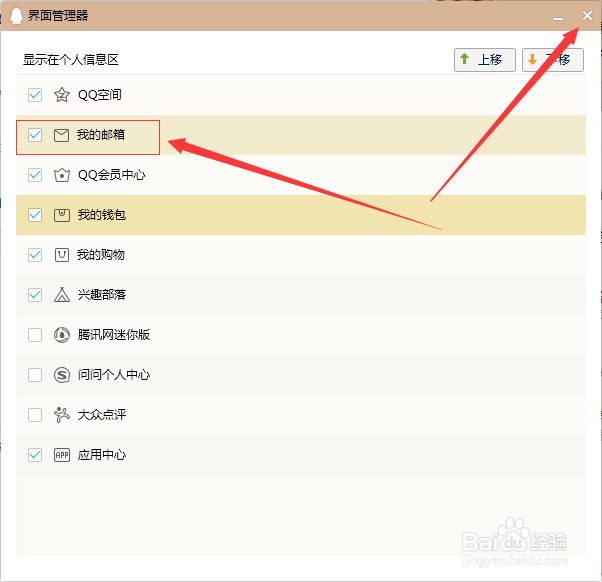Select the 问问个人中心 row text
Image resolution: width=602 pixels, height=582 pixels.
click(114, 375)
